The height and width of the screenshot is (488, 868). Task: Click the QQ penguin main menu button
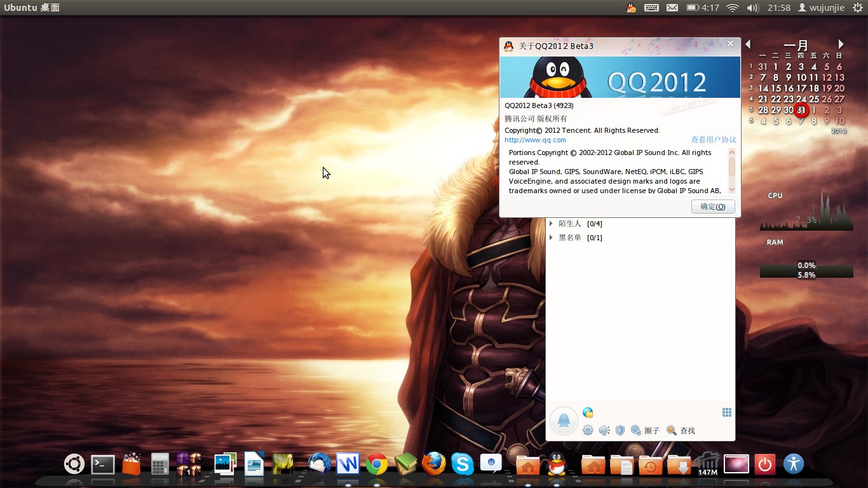pos(564,421)
